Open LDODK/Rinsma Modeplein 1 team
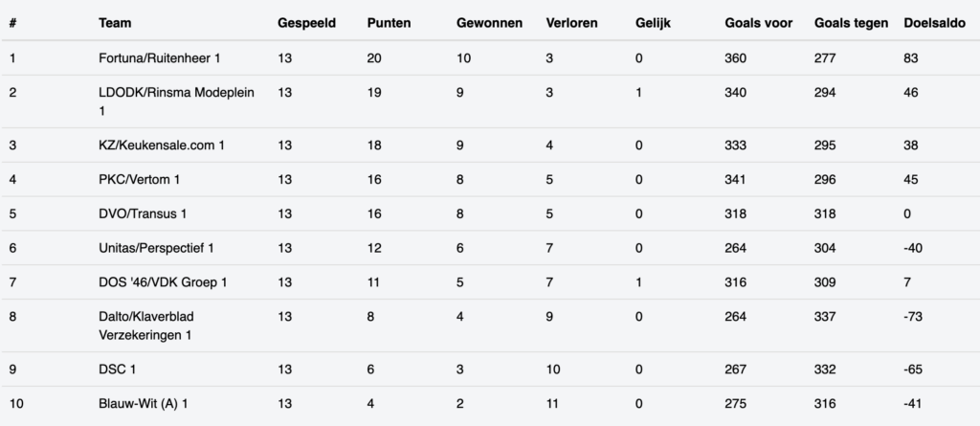The width and height of the screenshot is (980, 426). 176,102
